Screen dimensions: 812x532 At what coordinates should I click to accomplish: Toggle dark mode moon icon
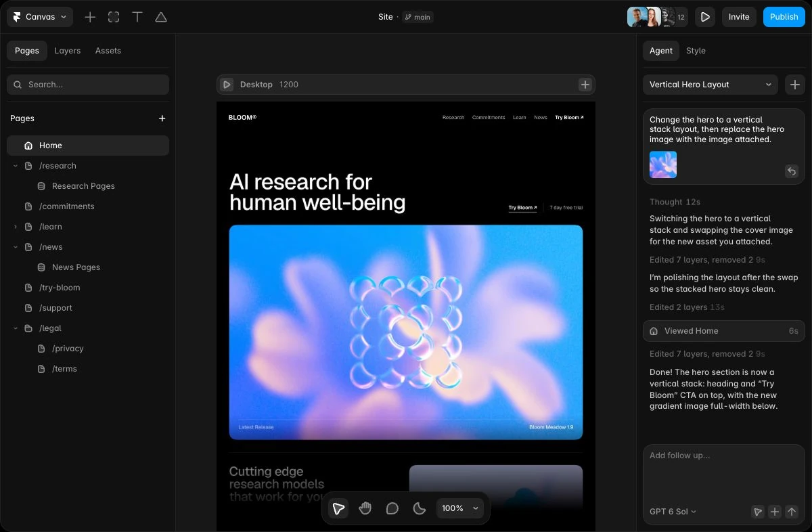(x=420, y=508)
